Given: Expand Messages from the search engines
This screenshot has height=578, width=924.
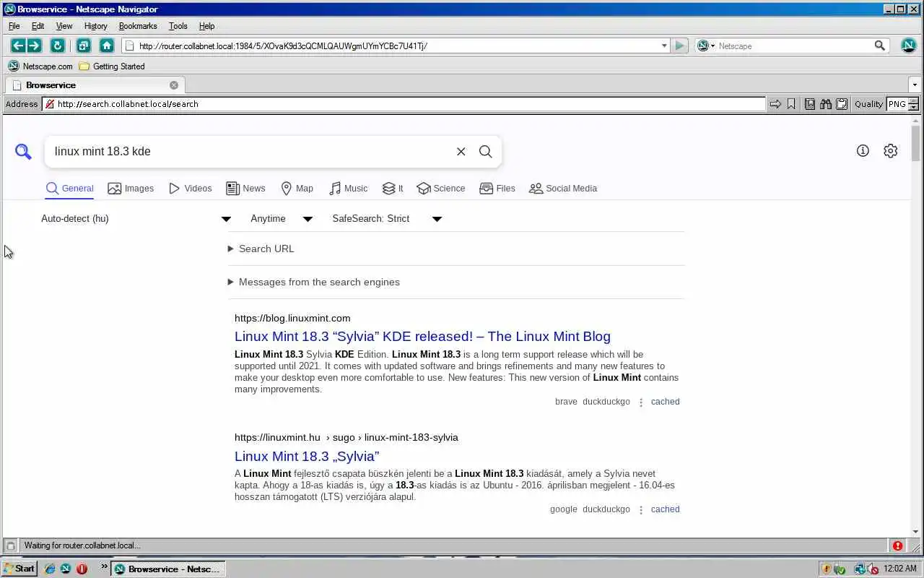Looking at the screenshot, I should 313,282.
